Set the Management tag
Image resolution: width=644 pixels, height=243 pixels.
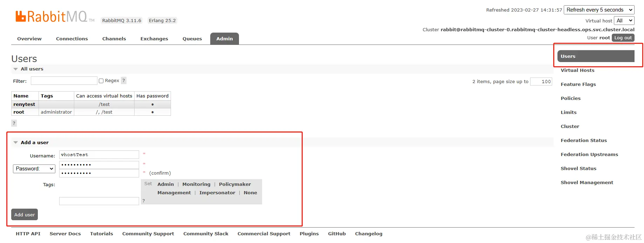(174, 193)
